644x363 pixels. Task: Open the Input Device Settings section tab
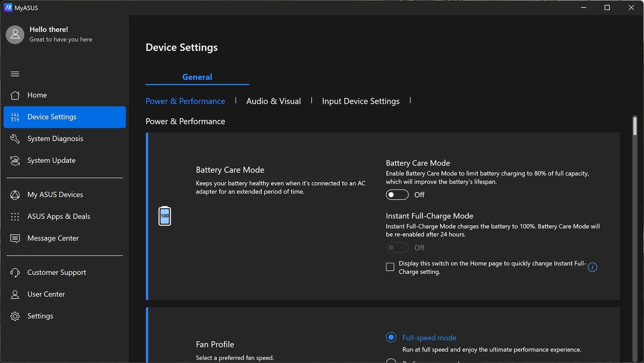click(361, 101)
